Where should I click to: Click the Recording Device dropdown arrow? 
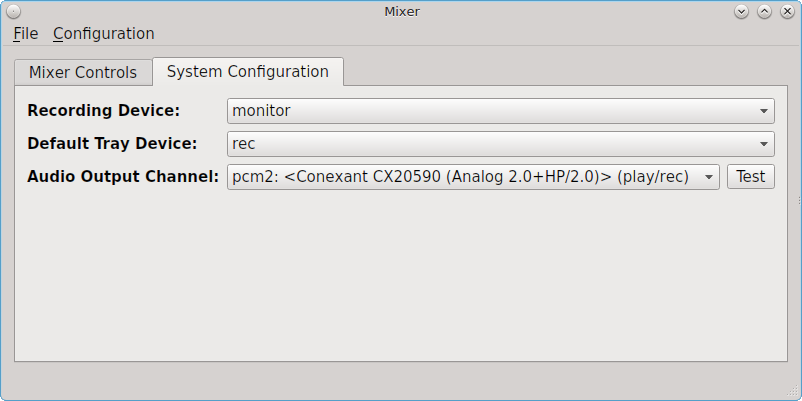point(764,111)
